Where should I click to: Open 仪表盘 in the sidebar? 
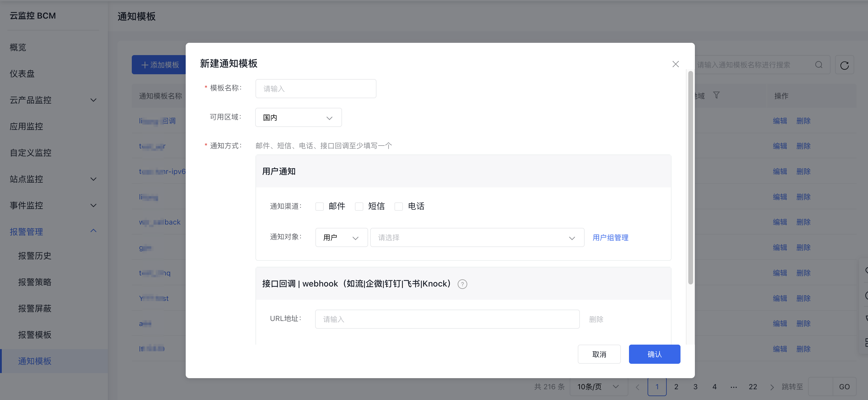coord(22,74)
